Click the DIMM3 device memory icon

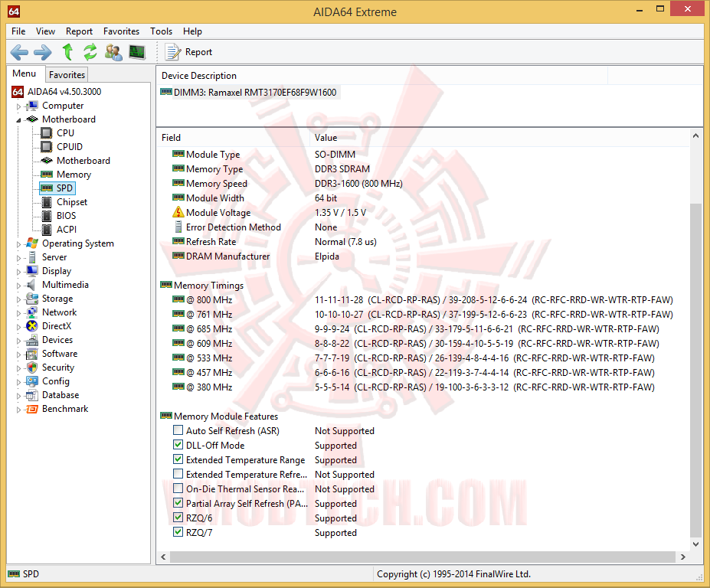tap(166, 93)
